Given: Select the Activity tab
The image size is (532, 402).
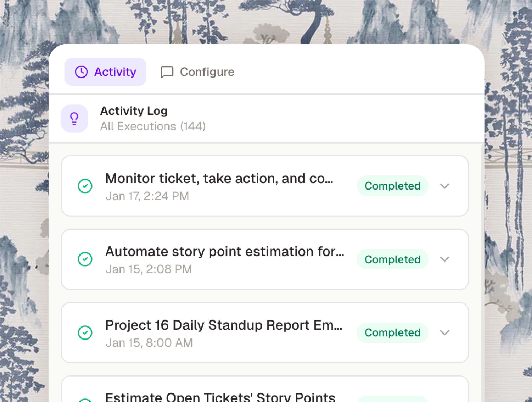Looking at the screenshot, I should [115, 72].
